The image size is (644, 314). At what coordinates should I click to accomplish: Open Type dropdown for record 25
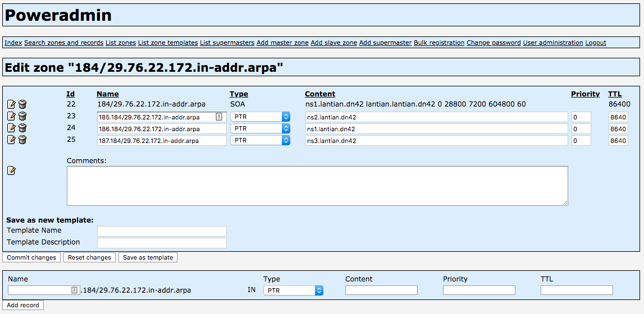(x=261, y=141)
